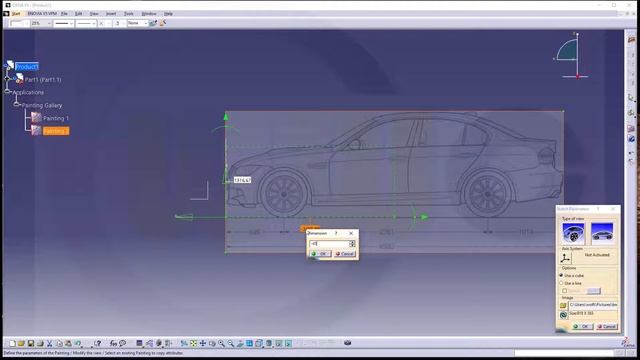Click the Create Multi-View blue icon
The height and width of the screenshot is (360, 640).
pyautogui.click(x=249, y=344)
